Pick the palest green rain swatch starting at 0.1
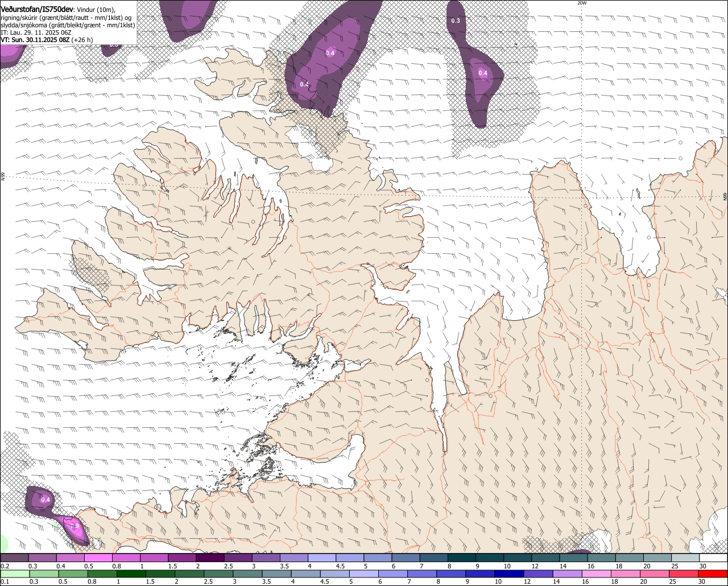Image resolution: width=728 pixels, height=586 pixels. coord(14,574)
